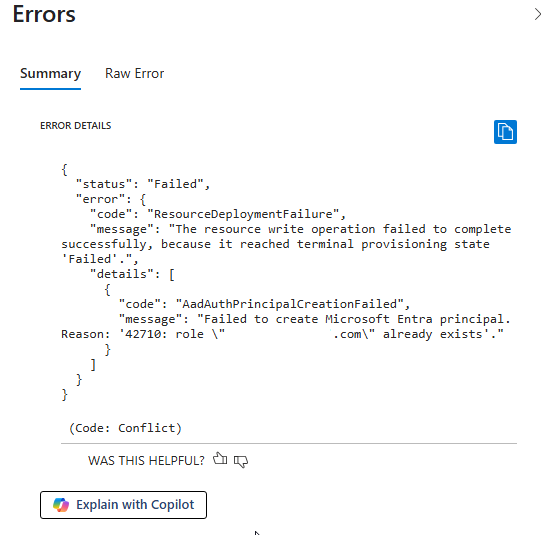Click the "status": "Failed" line
Image resolution: width=541 pixels, height=535 pixels.
143,184
